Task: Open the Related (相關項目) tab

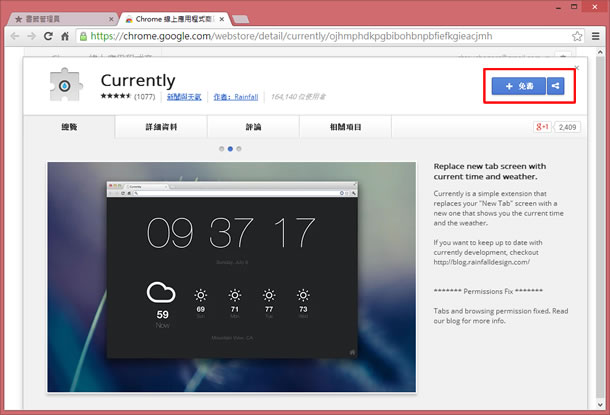Action: click(345, 127)
